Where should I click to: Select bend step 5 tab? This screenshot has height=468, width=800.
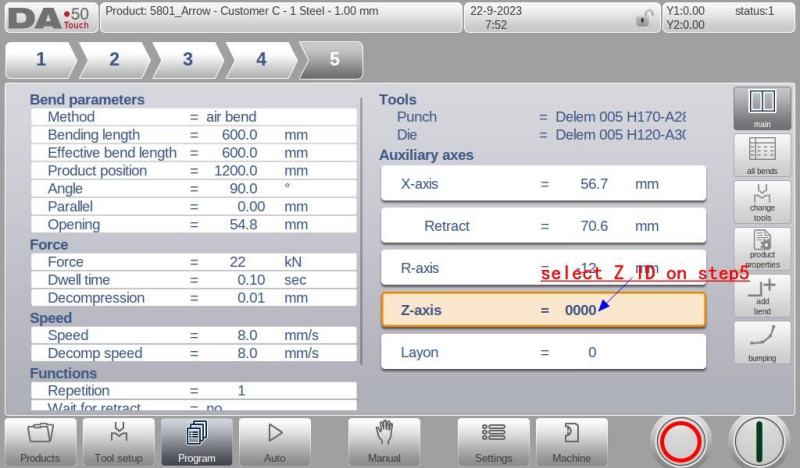coord(334,60)
